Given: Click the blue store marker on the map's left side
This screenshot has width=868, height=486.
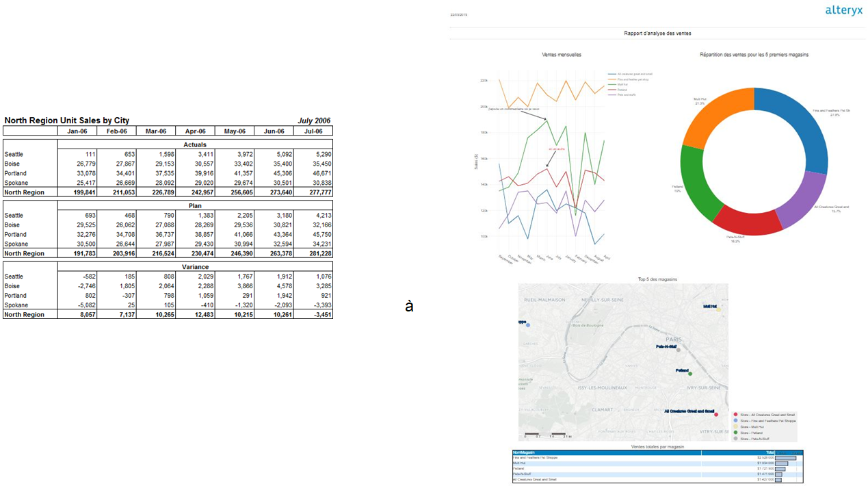Looking at the screenshot, I should point(527,324).
